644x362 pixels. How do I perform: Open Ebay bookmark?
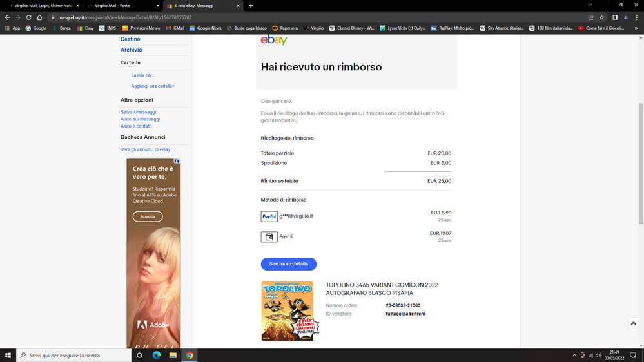coord(86,28)
